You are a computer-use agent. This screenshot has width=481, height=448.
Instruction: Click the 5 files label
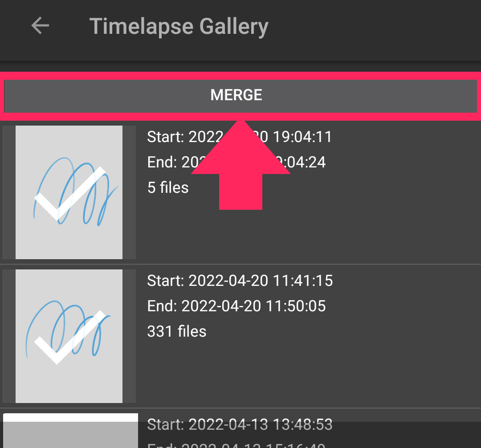pyautogui.click(x=167, y=187)
